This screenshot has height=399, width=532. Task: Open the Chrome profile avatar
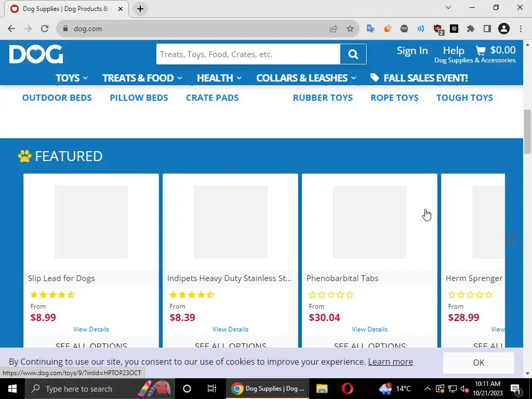point(504,29)
